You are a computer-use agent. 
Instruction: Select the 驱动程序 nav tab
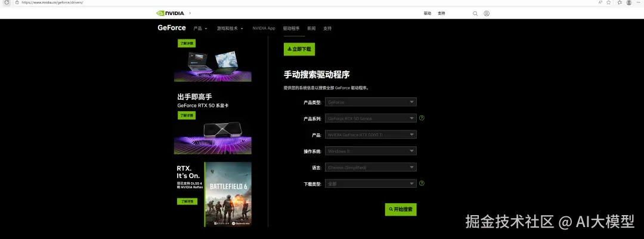coord(291,29)
